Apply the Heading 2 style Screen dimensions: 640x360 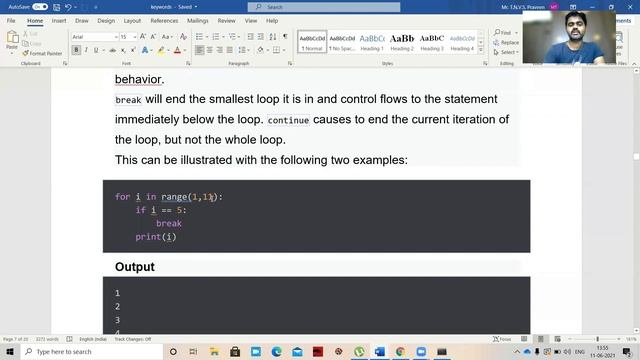pyautogui.click(x=402, y=42)
